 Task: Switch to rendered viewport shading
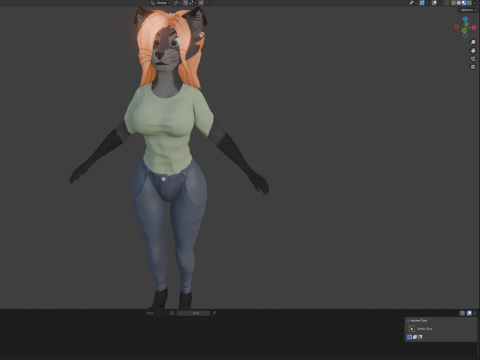[469, 3]
